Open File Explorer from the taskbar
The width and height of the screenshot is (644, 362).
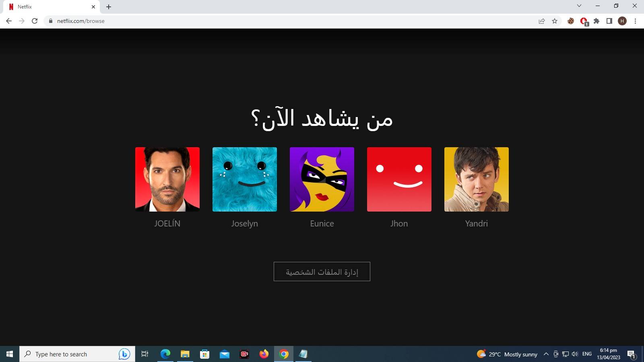tap(185, 354)
